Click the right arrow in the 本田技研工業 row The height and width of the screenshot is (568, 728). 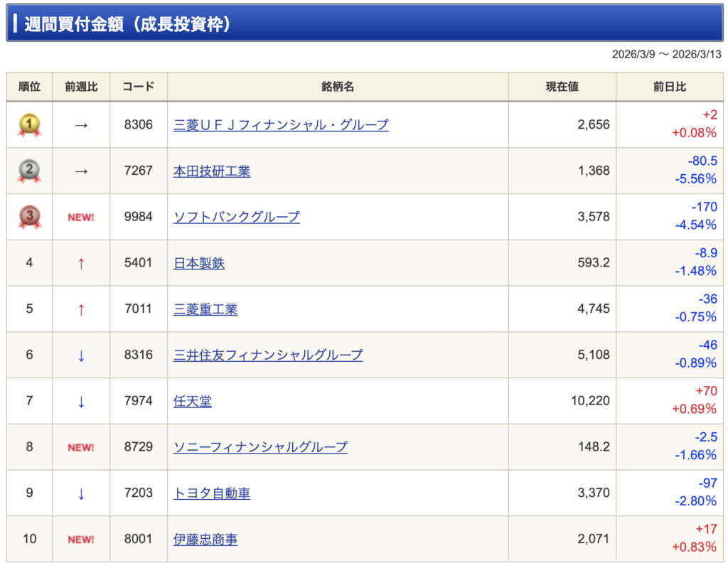(x=81, y=171)
